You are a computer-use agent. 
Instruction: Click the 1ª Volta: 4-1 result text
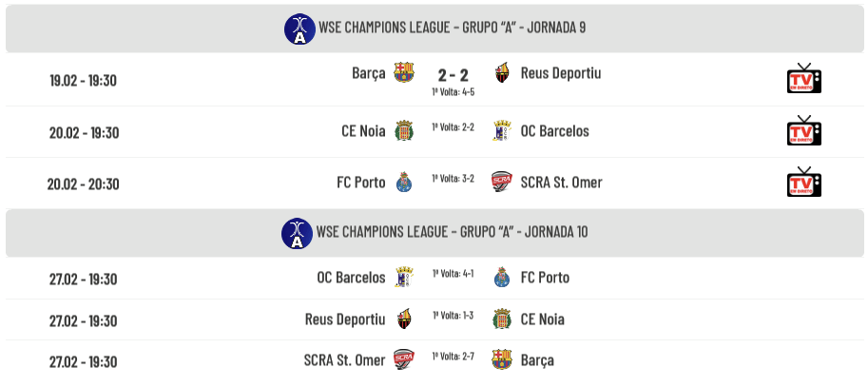[x=453, y=274]
